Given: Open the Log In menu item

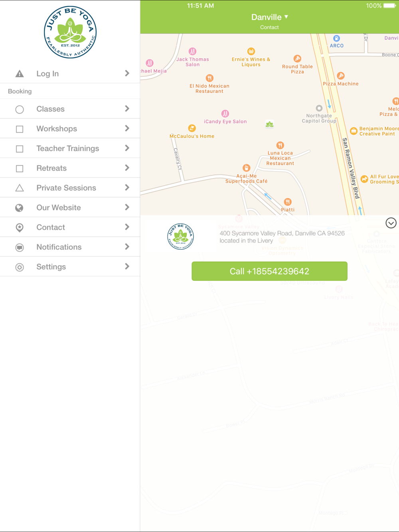Looking at the screenshot, I should tap(70, 73).
